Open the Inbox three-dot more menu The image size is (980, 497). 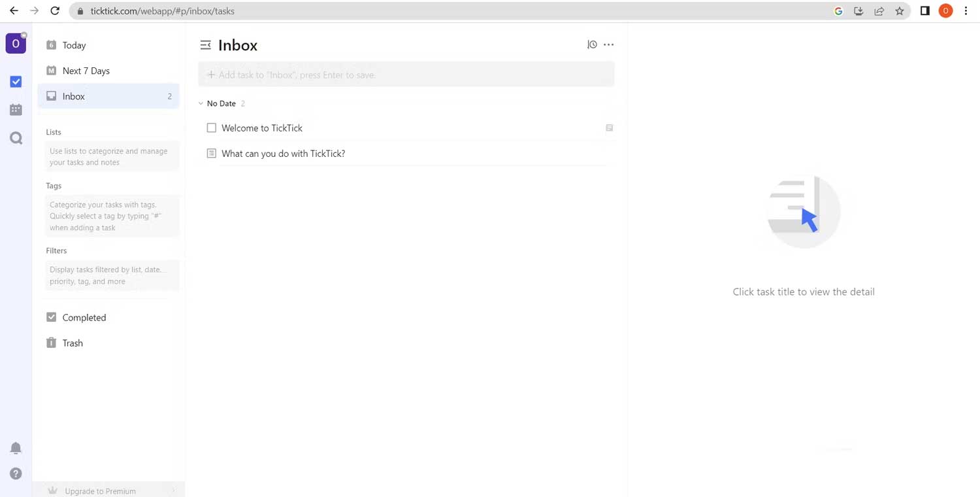tap(609, 44)
